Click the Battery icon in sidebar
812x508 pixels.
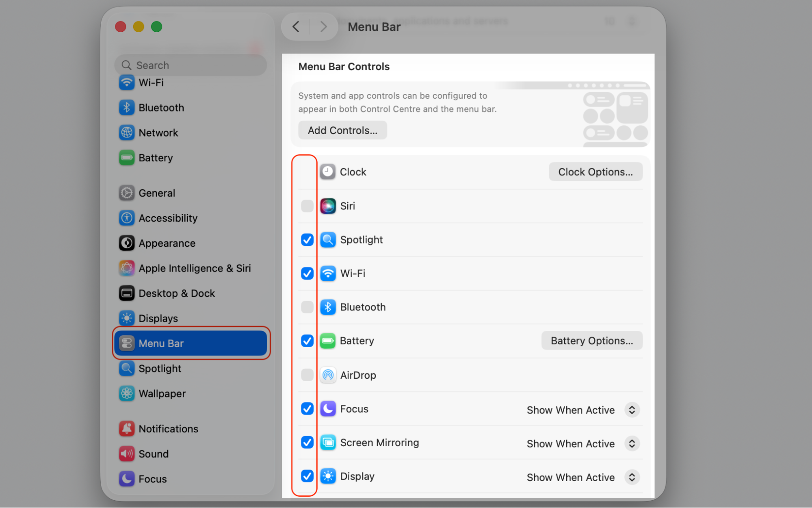(x=127, y=158)
